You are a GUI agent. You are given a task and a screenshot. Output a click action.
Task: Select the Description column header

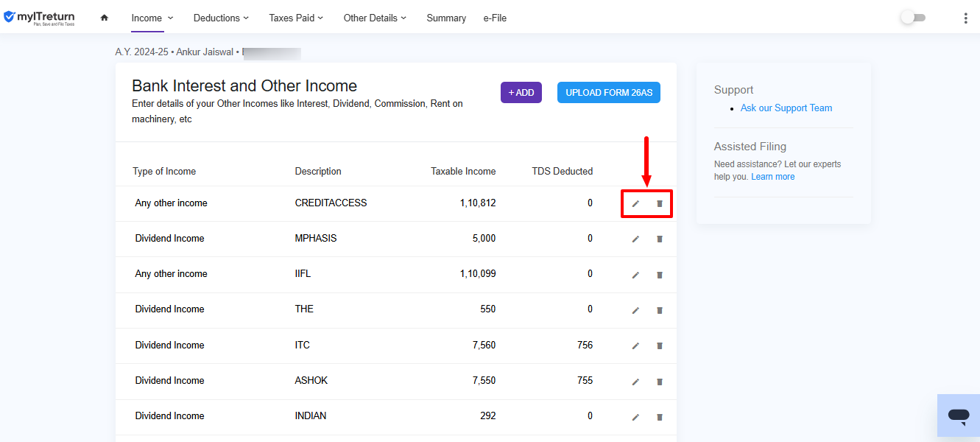click(x=318, y=171)
